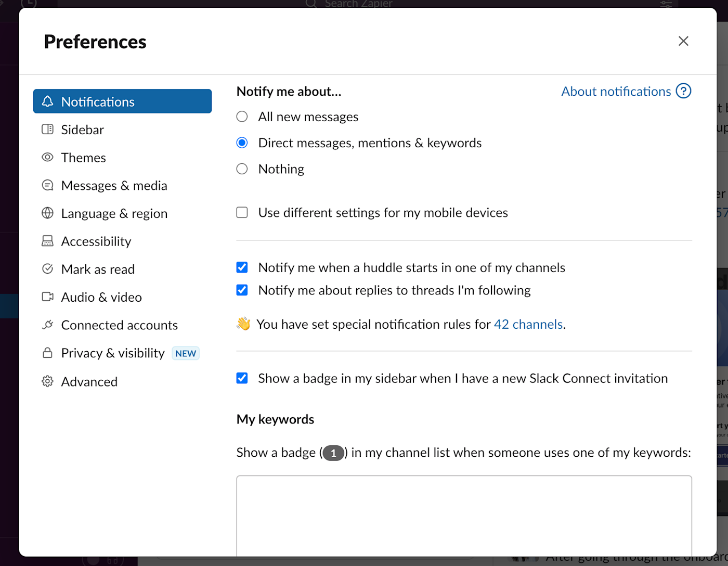
Task: Choose Nothing for notifications
Action: [x=242, y=169]
